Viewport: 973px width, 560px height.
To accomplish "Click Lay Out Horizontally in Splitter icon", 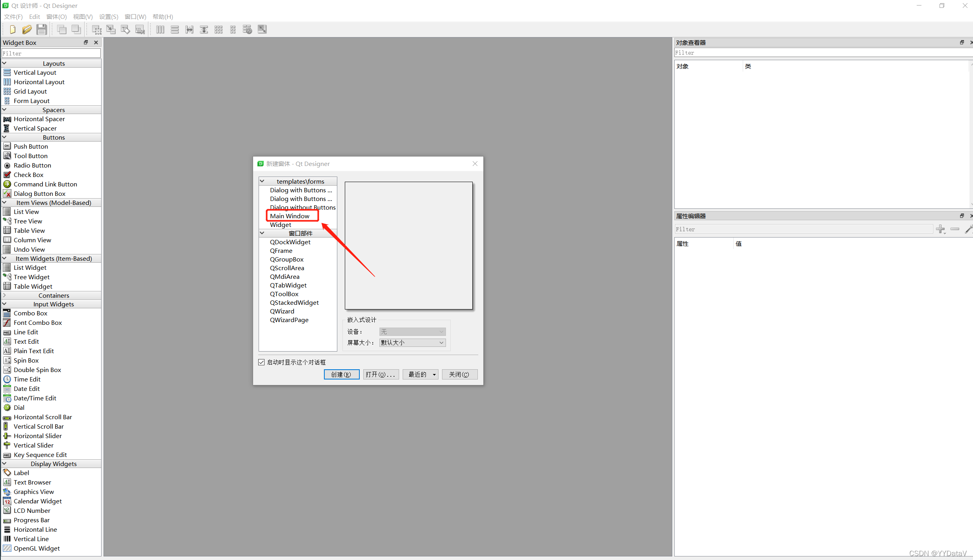I will 189,29.
